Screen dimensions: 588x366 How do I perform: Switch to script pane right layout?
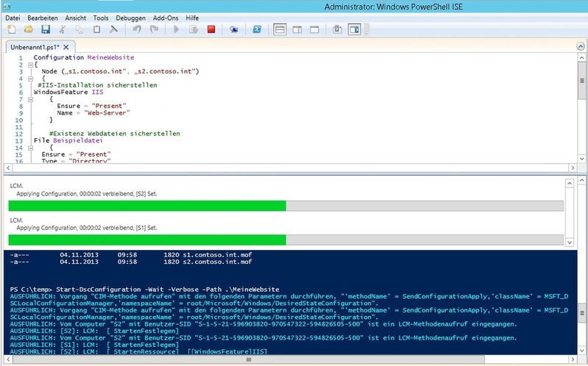tap(297, 29)
